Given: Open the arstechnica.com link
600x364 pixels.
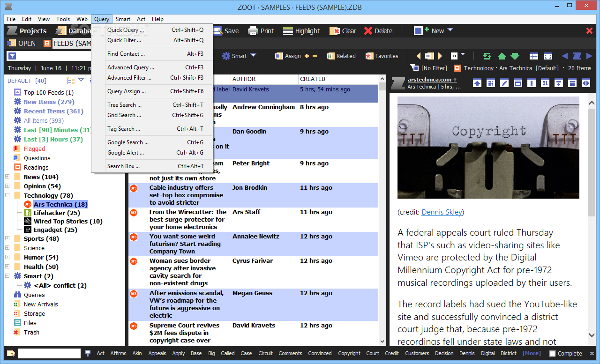Looking at the screenshot, I should point(432,80).
